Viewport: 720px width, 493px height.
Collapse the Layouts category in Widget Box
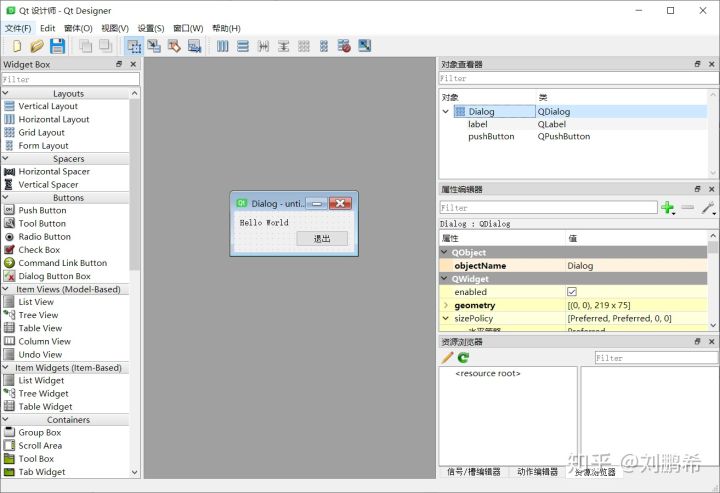click(x=6, y=93)
